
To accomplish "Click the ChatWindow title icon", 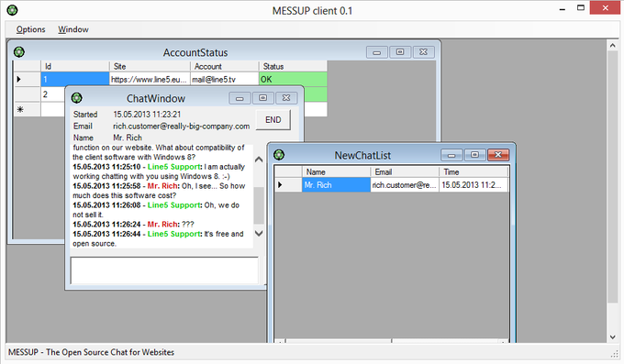I will pos(77,98).
